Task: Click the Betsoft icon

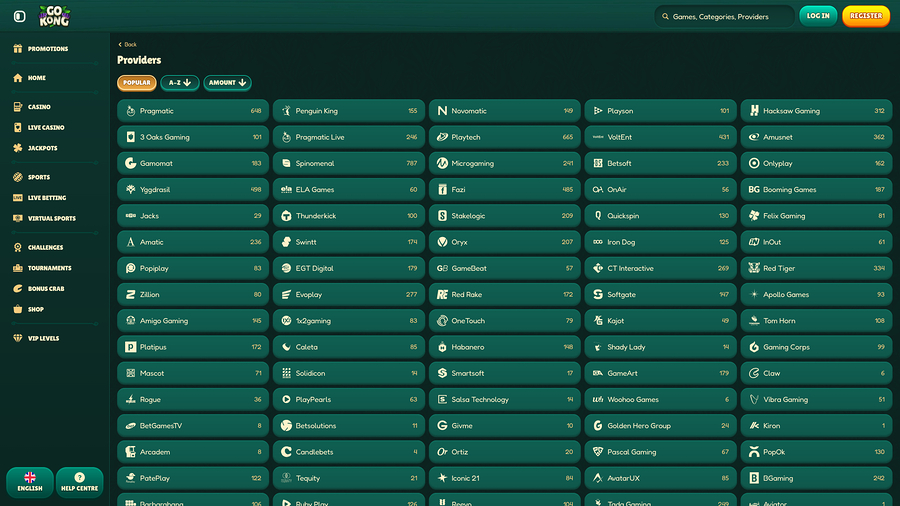Action: [598, 164]
